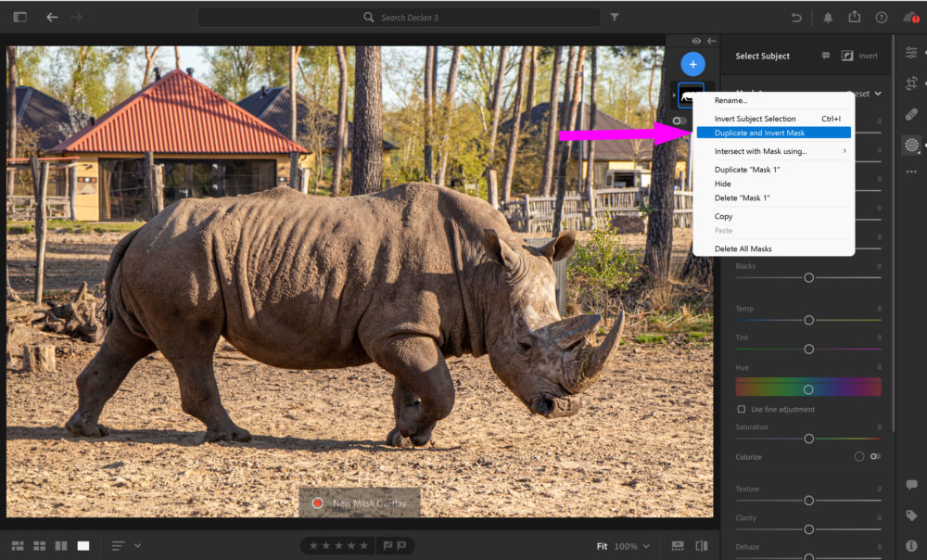Open the help question mark icon
Screen dimensions: 927x560
882,17
